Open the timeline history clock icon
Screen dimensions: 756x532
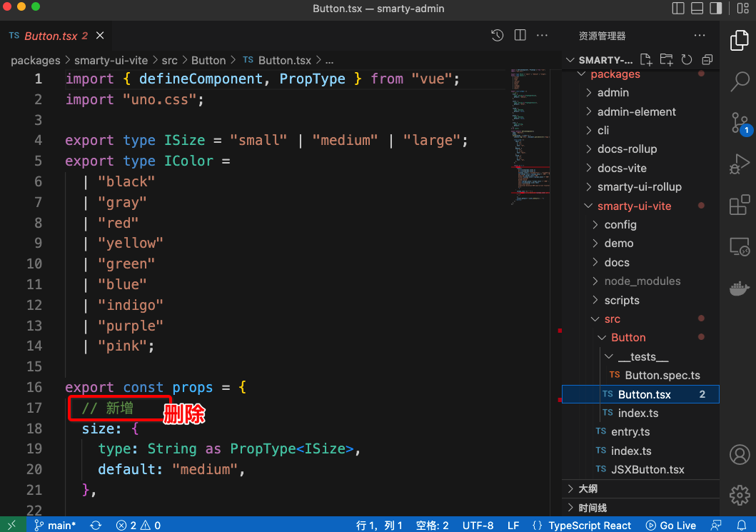click(498, 35)
